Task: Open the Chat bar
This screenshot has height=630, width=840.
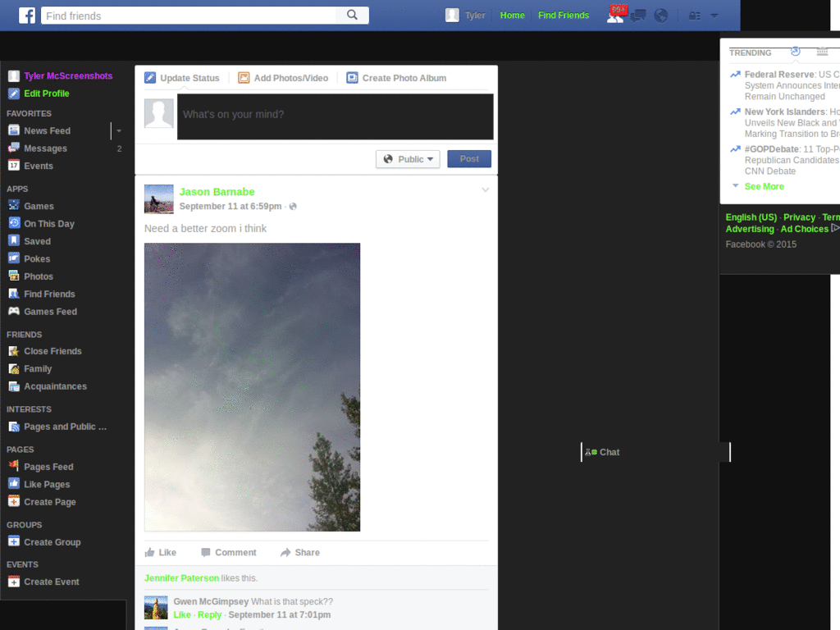Action: pos(655,452)
